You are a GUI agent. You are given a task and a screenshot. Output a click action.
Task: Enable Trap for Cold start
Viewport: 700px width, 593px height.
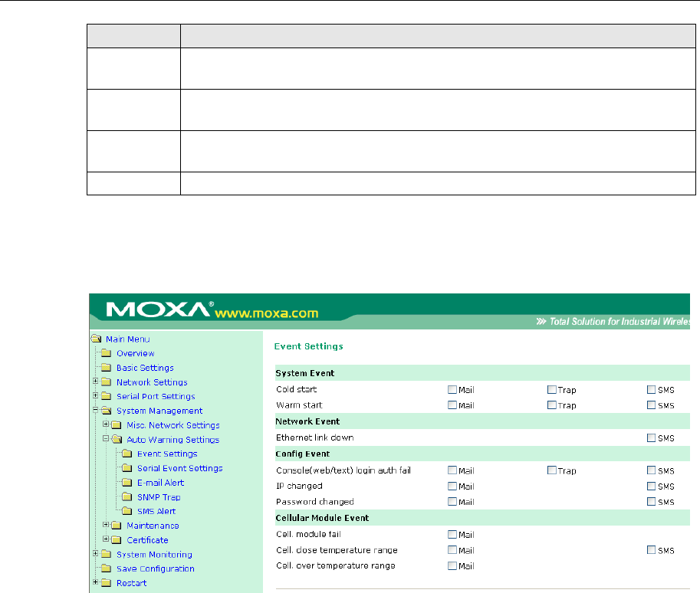coord(552,389)
